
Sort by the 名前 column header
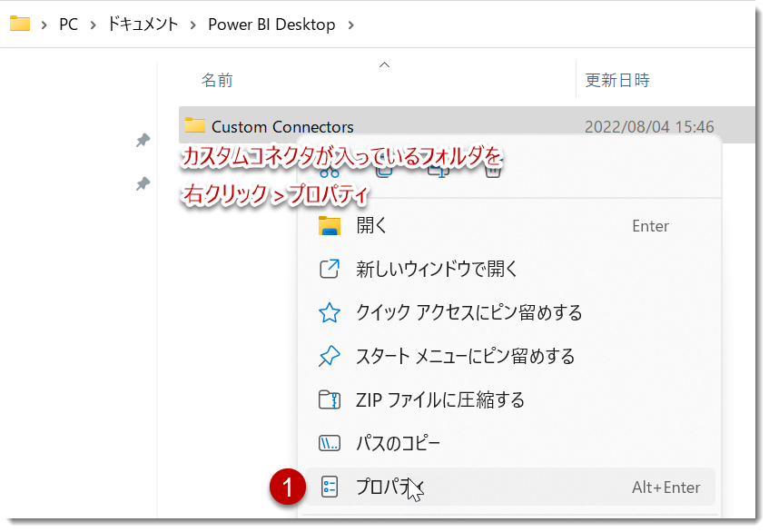click(x=217, y=80)
